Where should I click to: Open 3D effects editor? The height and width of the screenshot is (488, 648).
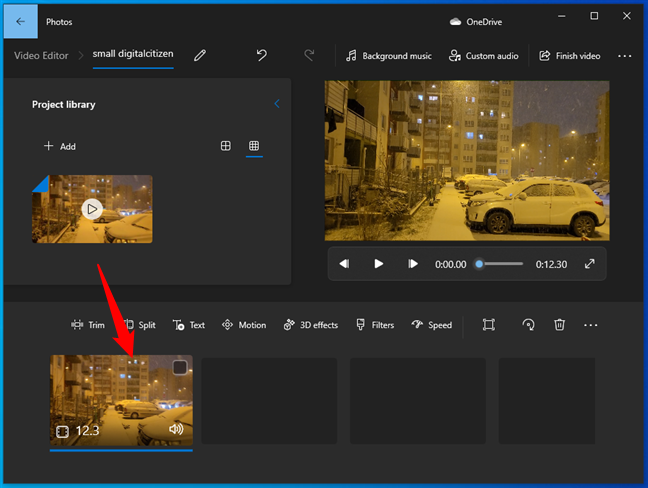311,325
